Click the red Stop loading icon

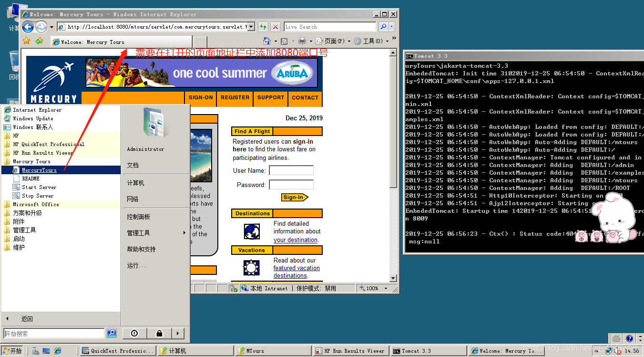point(275,27)
